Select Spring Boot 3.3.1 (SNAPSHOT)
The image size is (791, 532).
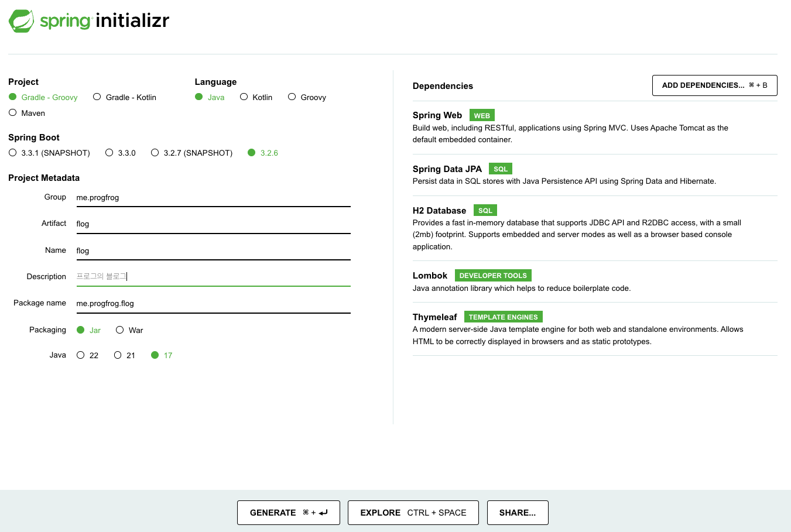[x=49, y=153]
